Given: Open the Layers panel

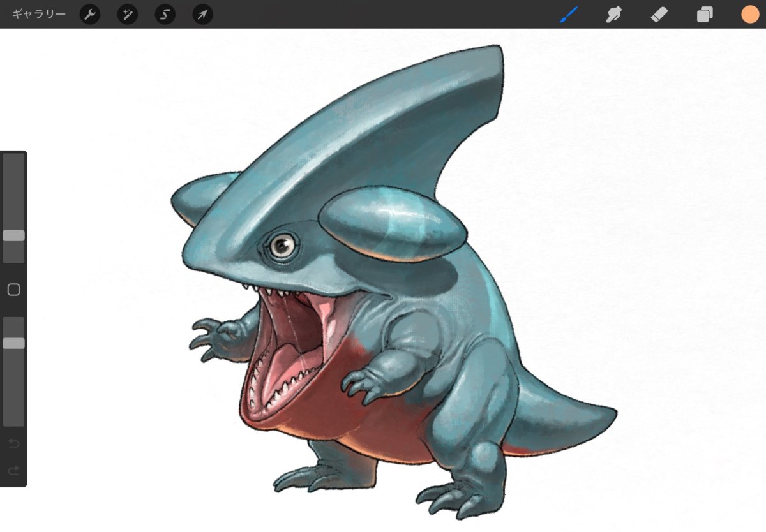Looking at the screenshot, I should [x=705, y=14].
